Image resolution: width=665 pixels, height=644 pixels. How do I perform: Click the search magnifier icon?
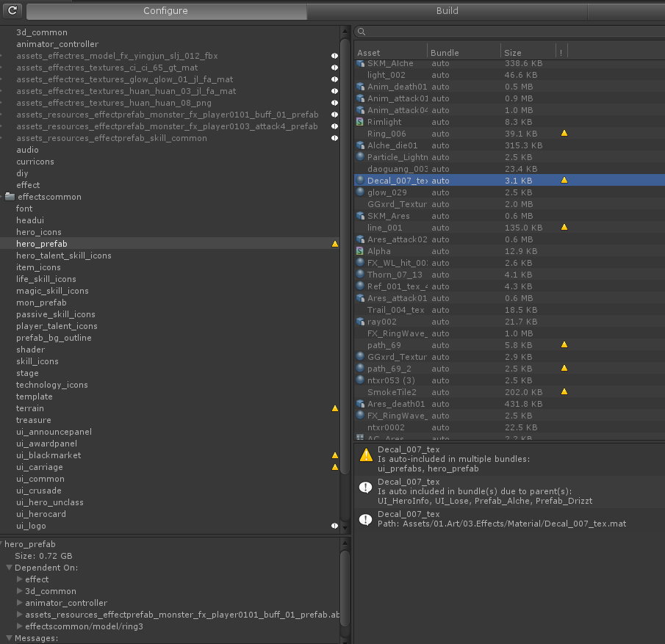point(362,32)
